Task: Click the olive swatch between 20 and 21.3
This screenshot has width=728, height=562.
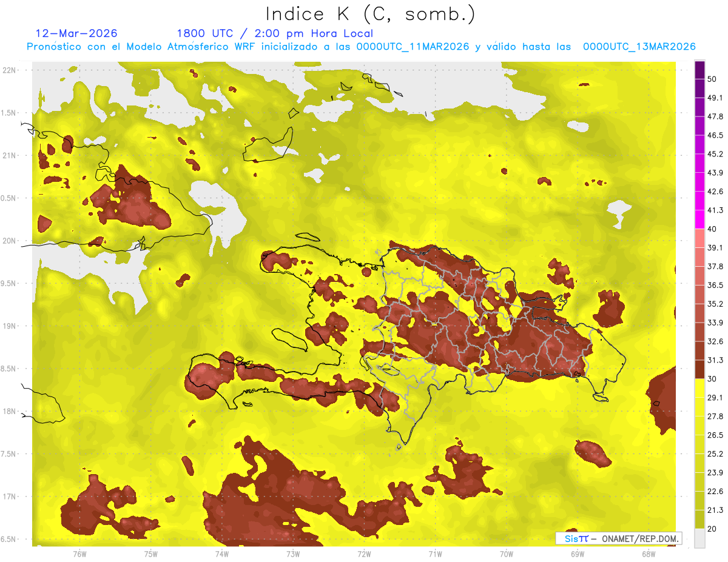Action: (699, 520)
